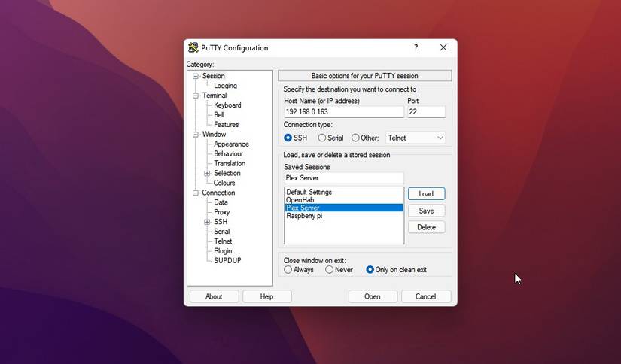Viewport: 621px width, 364px height.
Task: Open the Logging category
Action: pyautogui.click(x=225, y=86)
